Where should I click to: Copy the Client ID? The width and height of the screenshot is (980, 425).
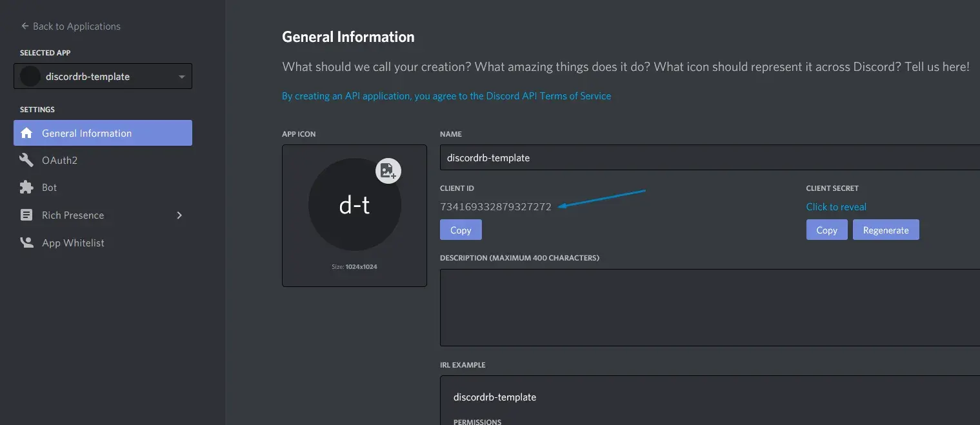point(460,230)
